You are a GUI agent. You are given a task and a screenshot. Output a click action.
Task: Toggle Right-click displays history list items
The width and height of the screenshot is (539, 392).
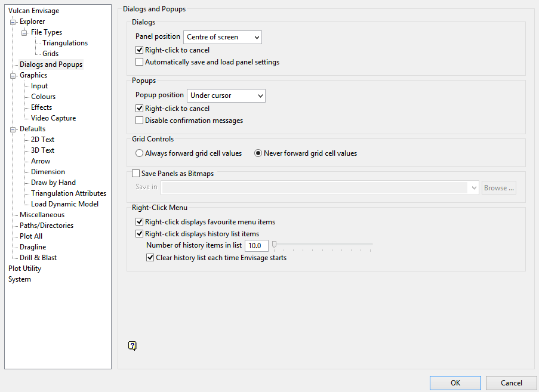(139, 234)
